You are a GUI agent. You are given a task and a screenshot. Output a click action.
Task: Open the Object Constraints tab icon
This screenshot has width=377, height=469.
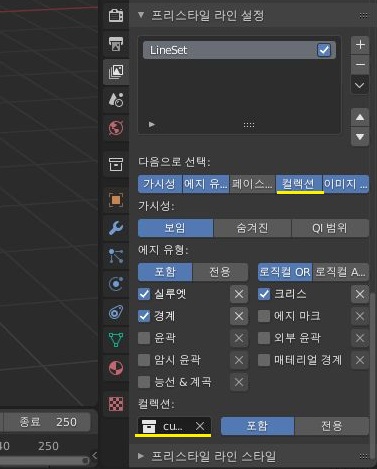116,312
